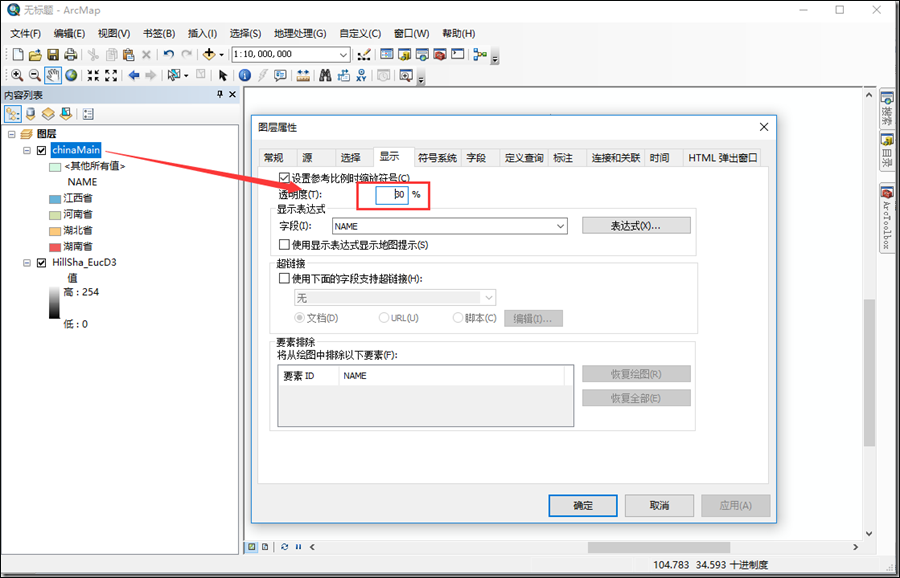The image size is (900, 578).
Task: Collapse the chinaMain layer in the contents tree
Action: point(25,148)
